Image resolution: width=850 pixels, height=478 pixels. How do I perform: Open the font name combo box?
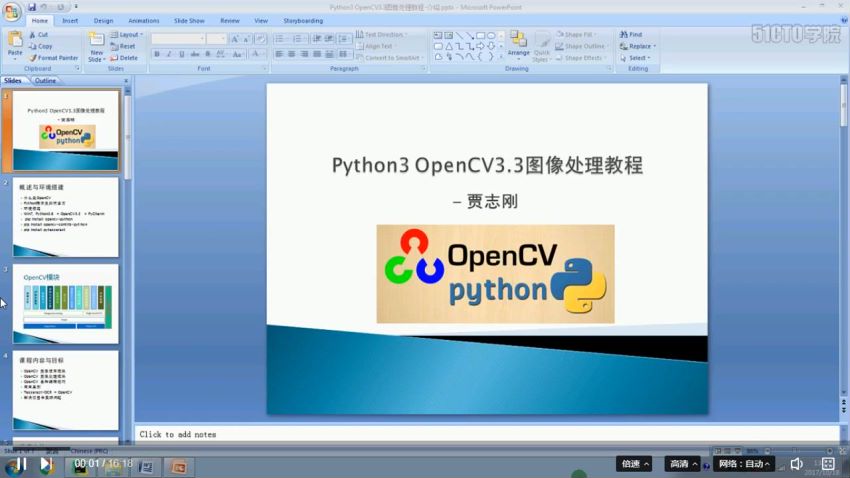(x=178, y=39)
